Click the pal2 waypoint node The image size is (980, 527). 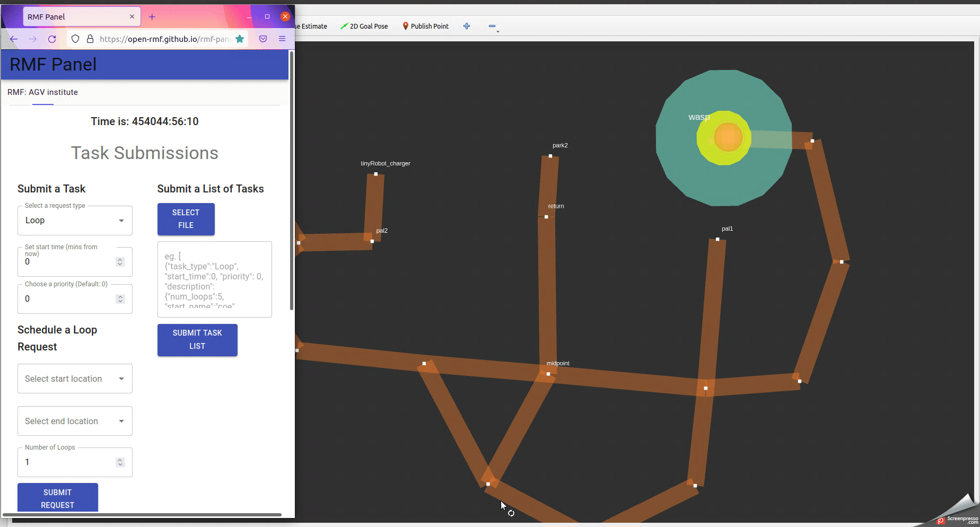tap(372, 241)
